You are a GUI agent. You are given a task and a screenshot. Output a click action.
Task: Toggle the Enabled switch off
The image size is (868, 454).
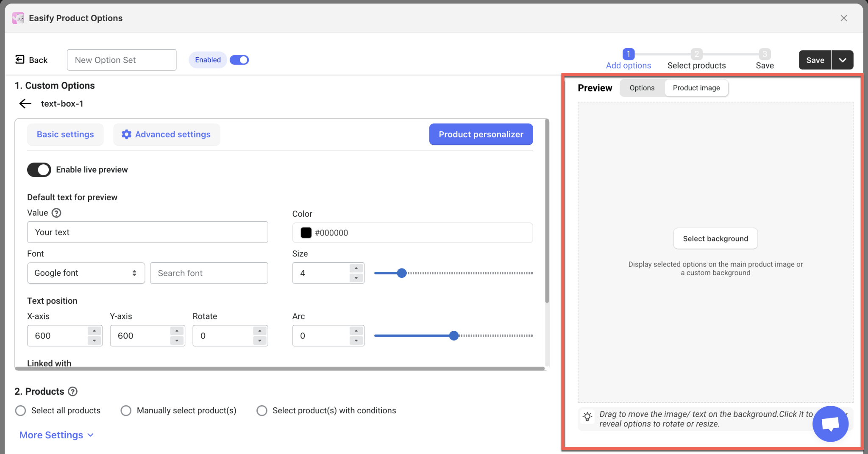point(239,60)
